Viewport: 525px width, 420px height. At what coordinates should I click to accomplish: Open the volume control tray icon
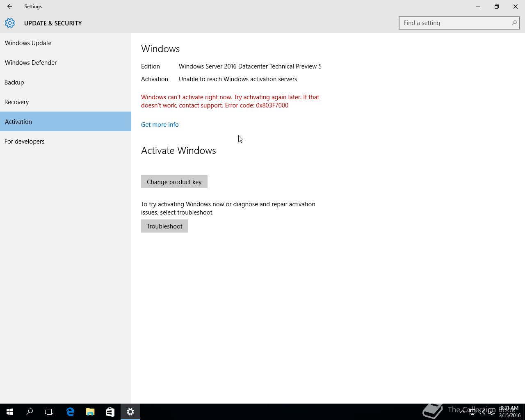pyautogui.click(x=482, y=412)
